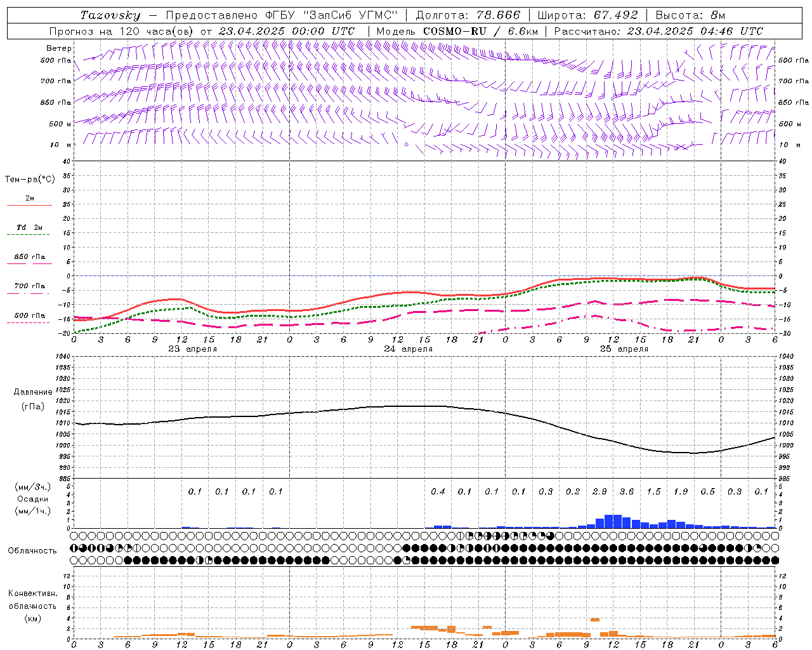Viewport: 812px width, 650px height.
Task: Select the "Предоставлено ФГБУ ЗапСиб УГМС" provider text
Action: [x=282, y=15]
